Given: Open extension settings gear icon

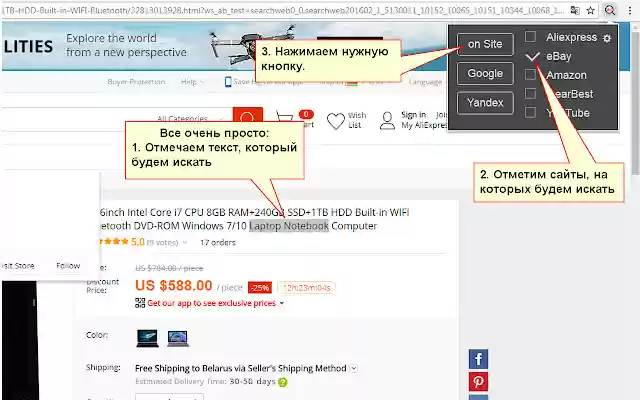Looking at the screenshot, I should pyautogui.click(x=607, y=38).
